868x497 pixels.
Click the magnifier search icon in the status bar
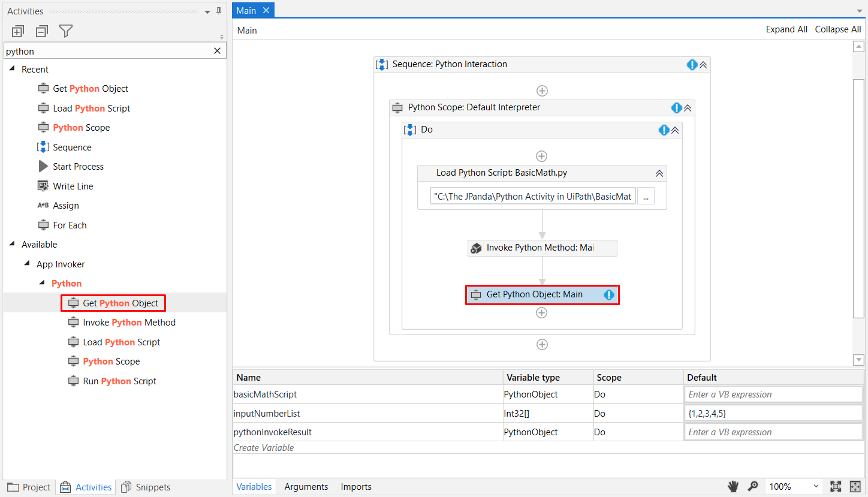coord(754,486)
